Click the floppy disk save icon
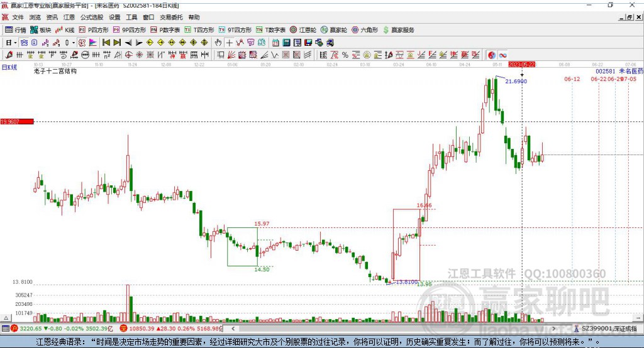 [x=308, y=43]
